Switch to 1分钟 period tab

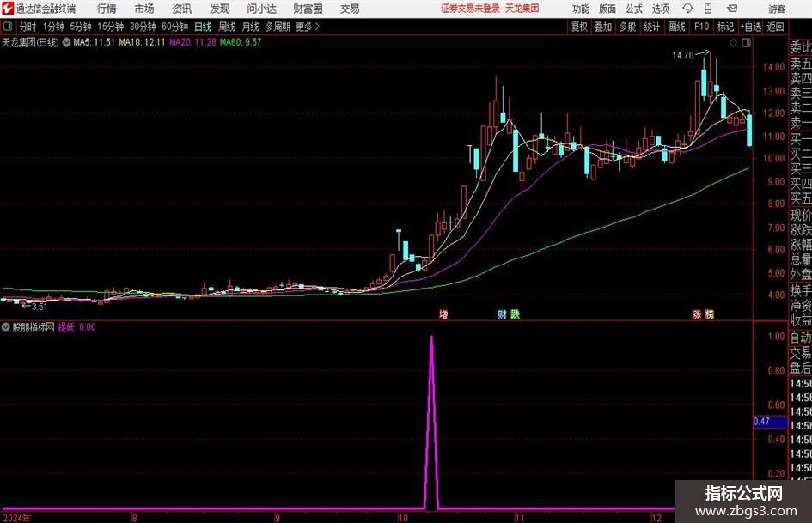point(52,27)
